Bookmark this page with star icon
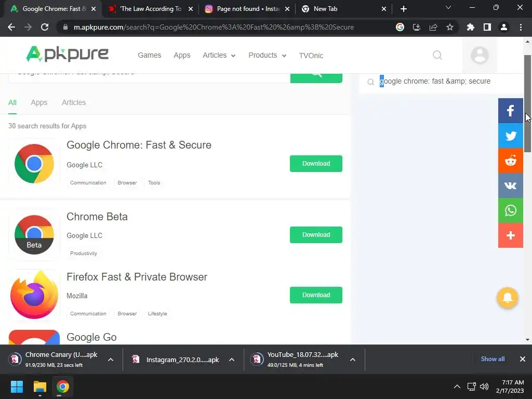The width and height of the screenshot is (532, 399). [449, 27]
